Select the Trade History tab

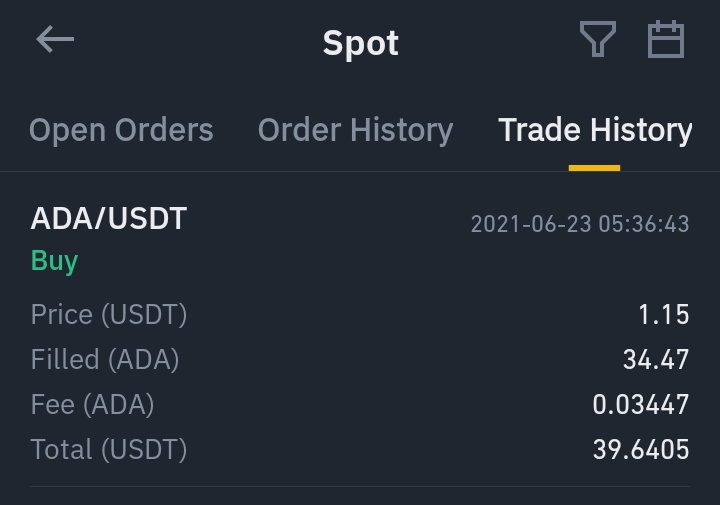tap(595, 130)
